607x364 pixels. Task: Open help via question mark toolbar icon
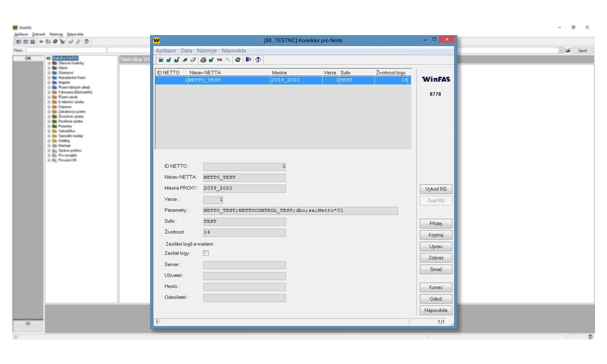[258, 60]
